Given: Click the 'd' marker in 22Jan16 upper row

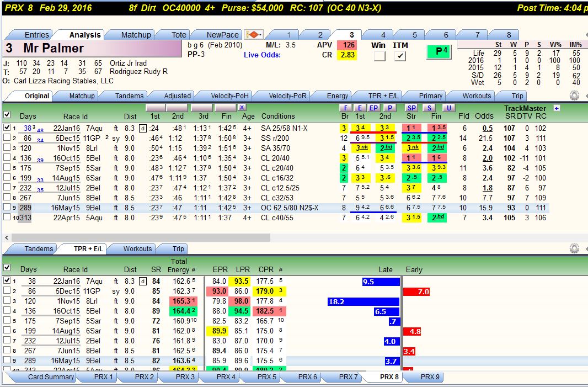Looking at the screenshot, I should click(x=142, y=129).
